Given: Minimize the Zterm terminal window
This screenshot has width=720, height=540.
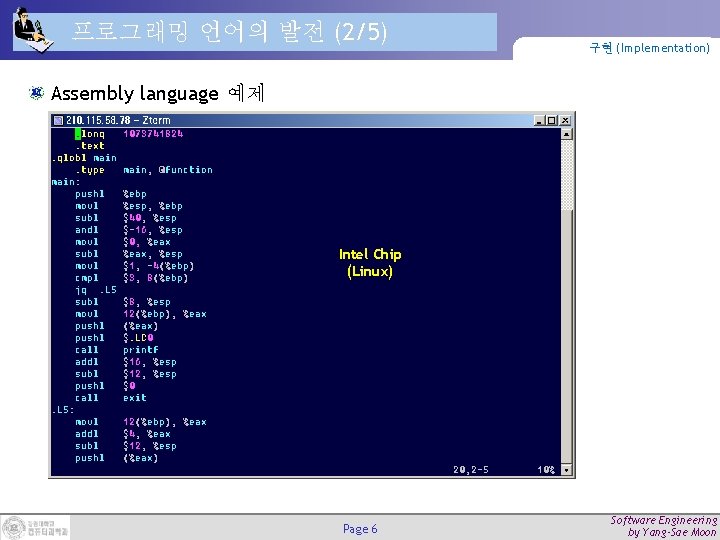Looking at the screenshot, I should [540, 120].
